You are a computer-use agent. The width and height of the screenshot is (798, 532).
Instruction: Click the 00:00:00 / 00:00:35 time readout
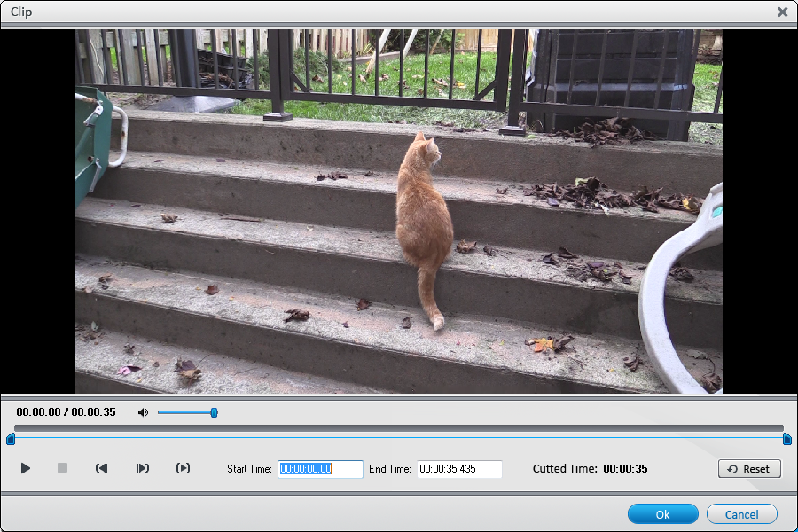point(66,411)
